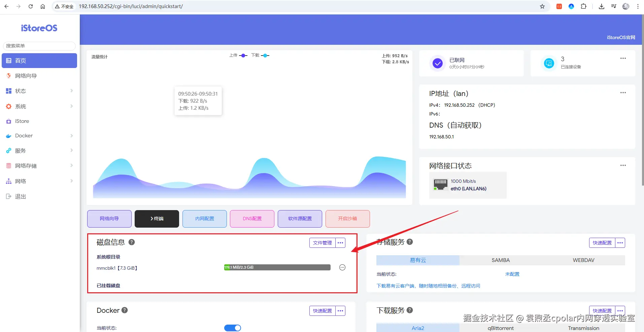Image resolution: width=644 pixels, height=332 pixels.
Task: Click 退出 to log out
Action: click(39, 196)
